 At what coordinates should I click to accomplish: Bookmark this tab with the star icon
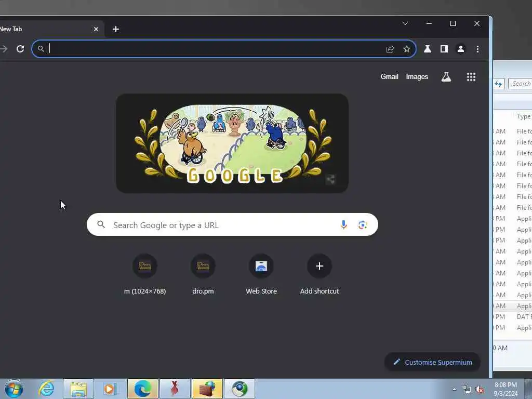[406, 49]
